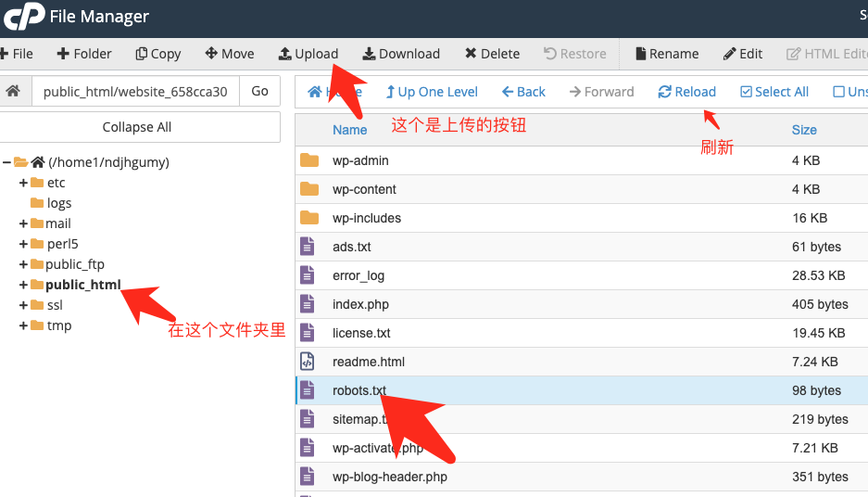
Task: Toggle the Select All checkbox
Action: 747,92
